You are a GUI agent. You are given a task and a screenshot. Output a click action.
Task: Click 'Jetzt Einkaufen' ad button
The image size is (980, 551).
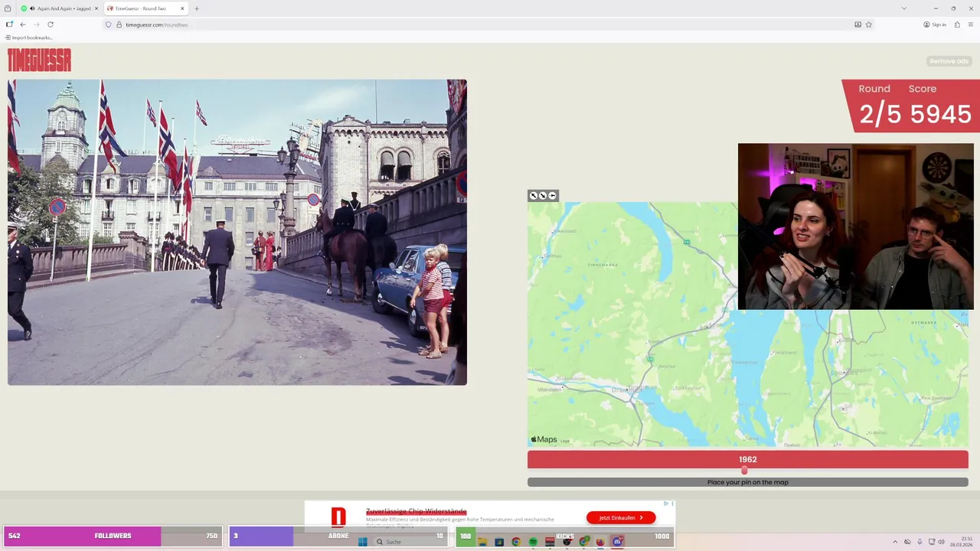point(621,518)
